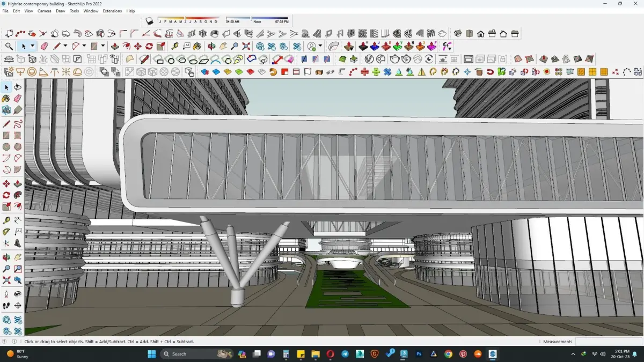Open the File menu
Image resolution: width=644 pixels, height=362 pixels.
click(5, 11)
